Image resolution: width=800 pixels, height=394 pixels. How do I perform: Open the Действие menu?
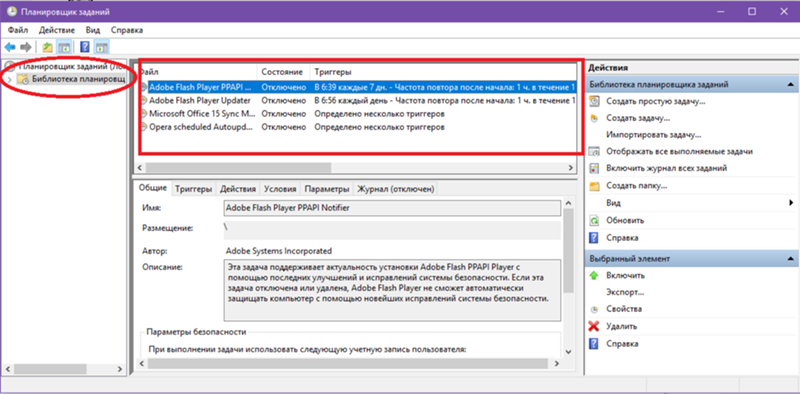(57, 30)
